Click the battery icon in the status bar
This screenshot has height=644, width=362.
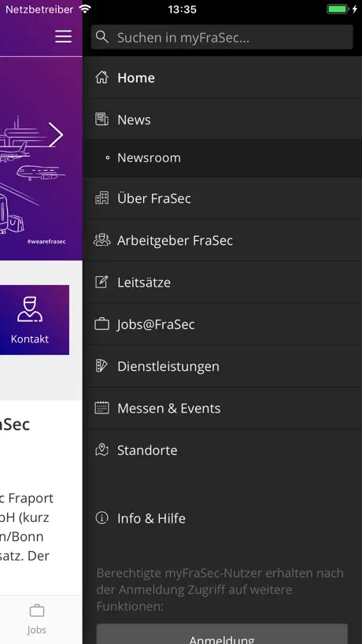point(338,9)
